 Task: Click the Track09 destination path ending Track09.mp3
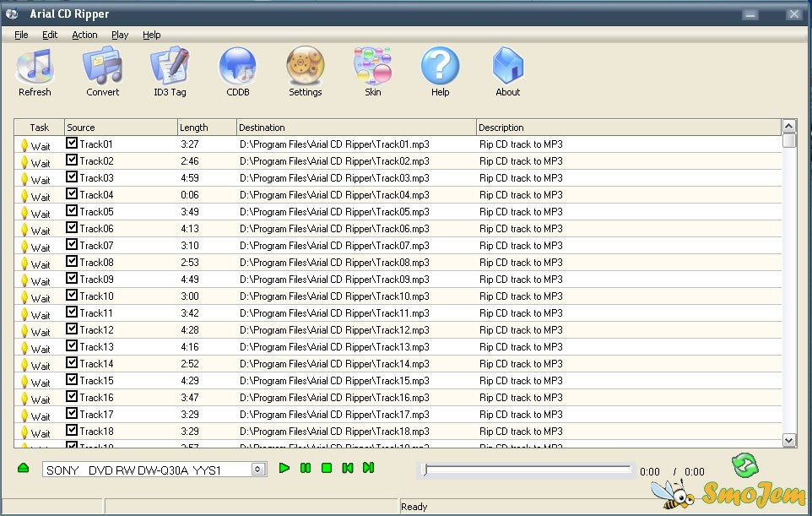pyautogui.click(x=334, y=280)
